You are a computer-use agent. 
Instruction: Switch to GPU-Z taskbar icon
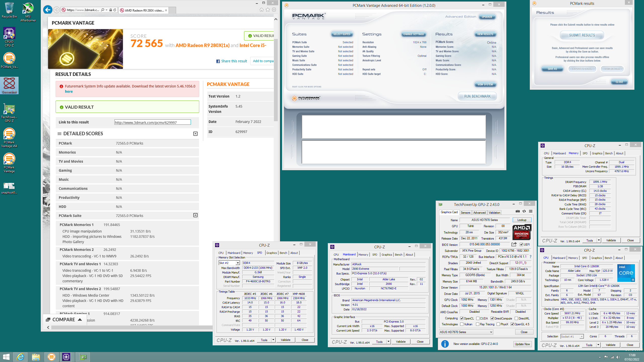tap(83, 357)
